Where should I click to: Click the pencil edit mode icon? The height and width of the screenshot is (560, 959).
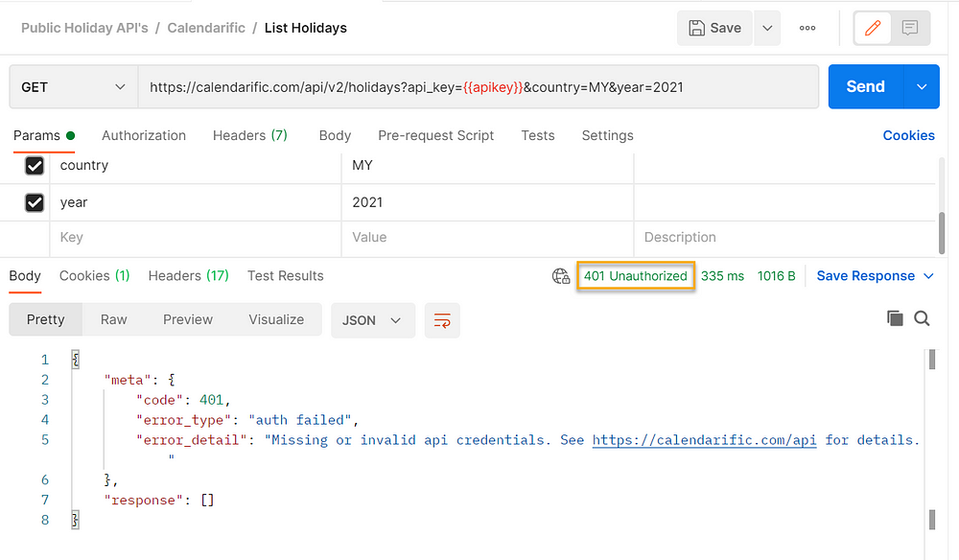coord(872,28)
